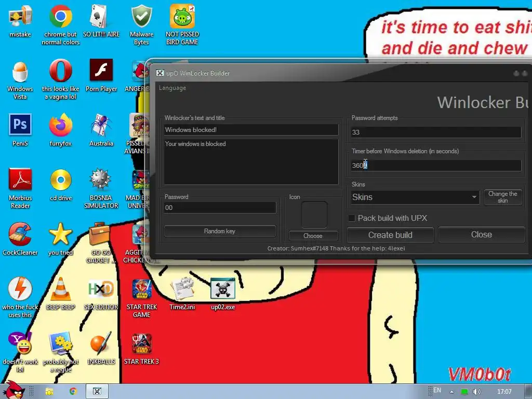Click the Password attempts field showing 33

click(436, 132)
